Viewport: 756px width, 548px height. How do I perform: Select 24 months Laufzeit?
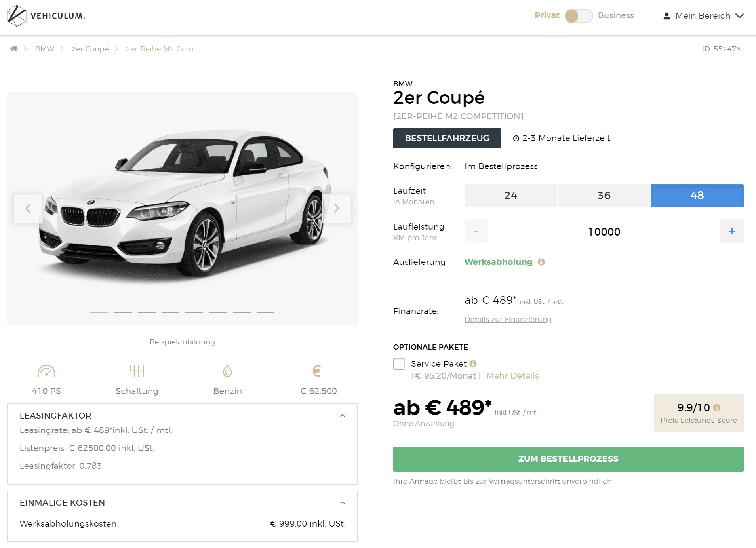coord(511,196)
